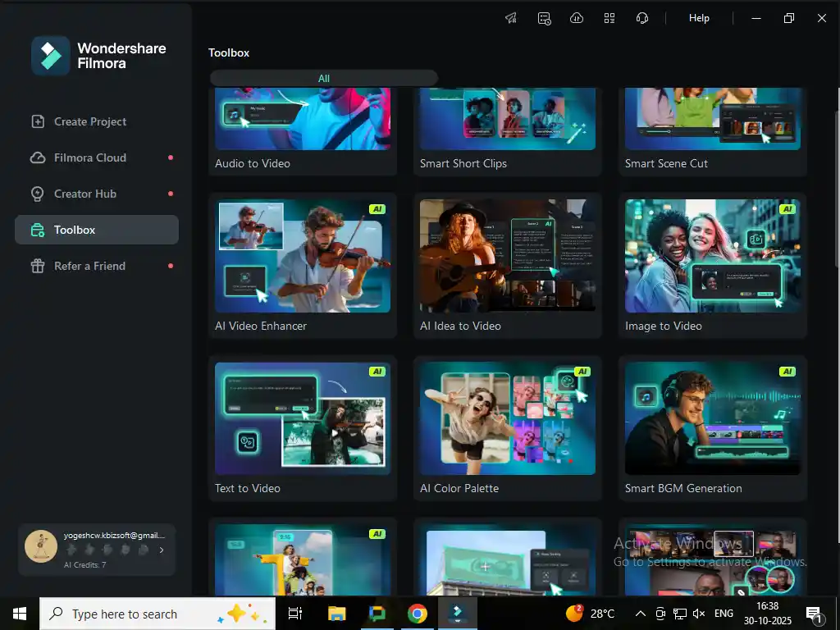Viewport: 840px width, 630px height.
Task: Click the cloud download icon
Action: (577, 18)
